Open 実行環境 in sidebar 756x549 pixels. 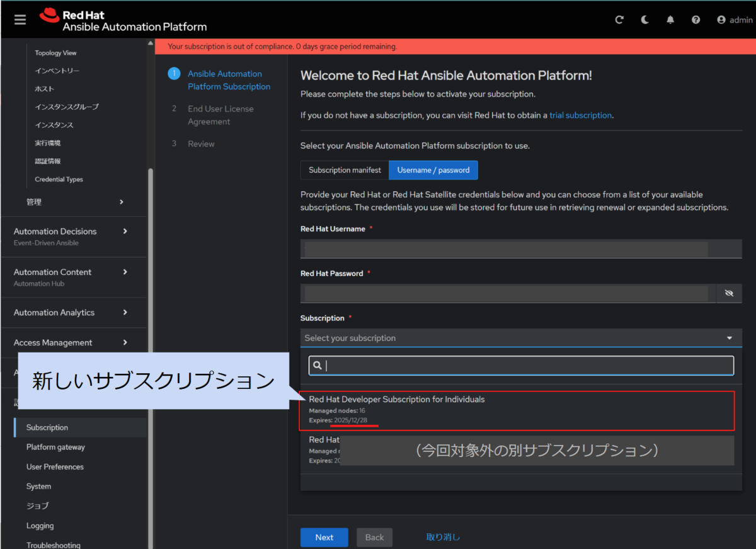(48, 143)
